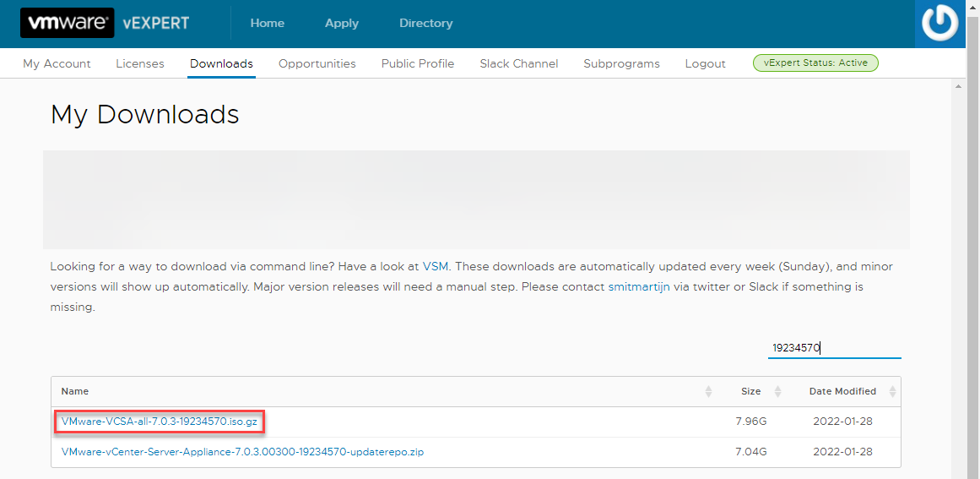Viewport: 980px width, 479px height.
Task: Open the VSM link
Action: pos(435,266)
